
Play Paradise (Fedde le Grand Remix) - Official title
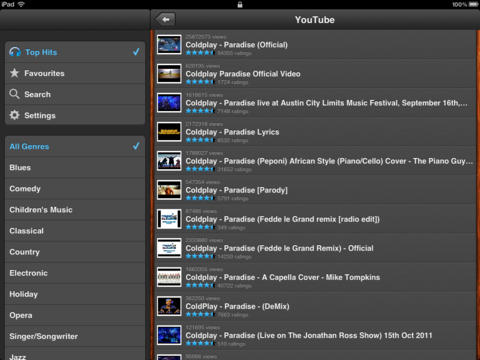pyautogui.click(x=280, y=248)
